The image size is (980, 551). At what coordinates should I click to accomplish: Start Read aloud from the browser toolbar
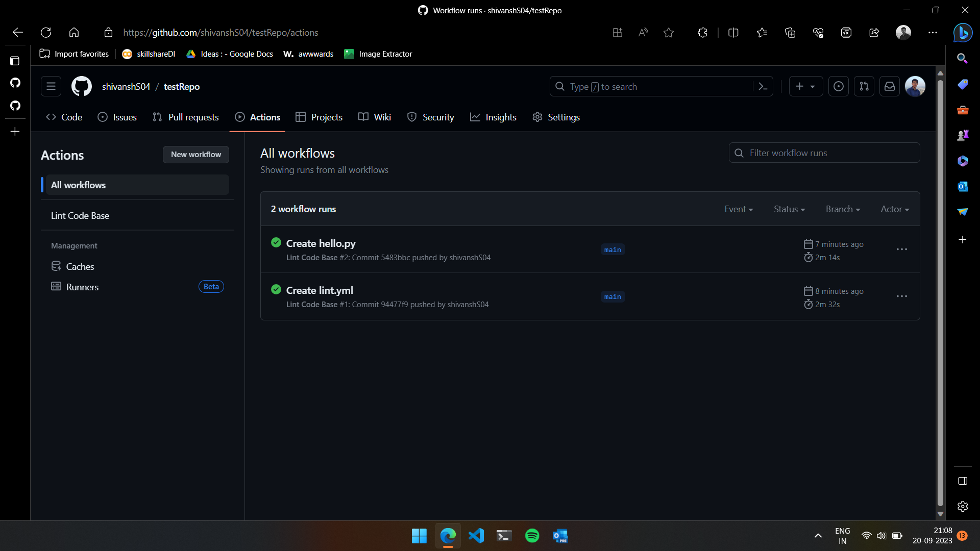643,32
